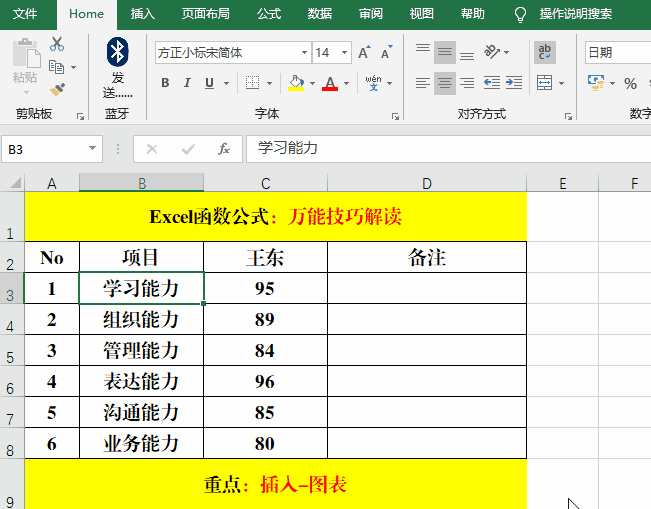Toggle center horizontal alignment

point(445,83)
